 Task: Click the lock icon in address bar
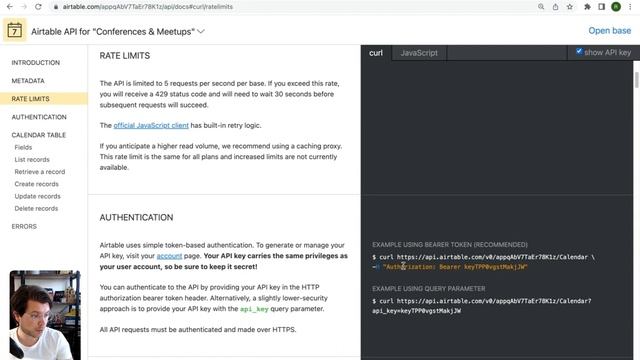tap(56, 7)
